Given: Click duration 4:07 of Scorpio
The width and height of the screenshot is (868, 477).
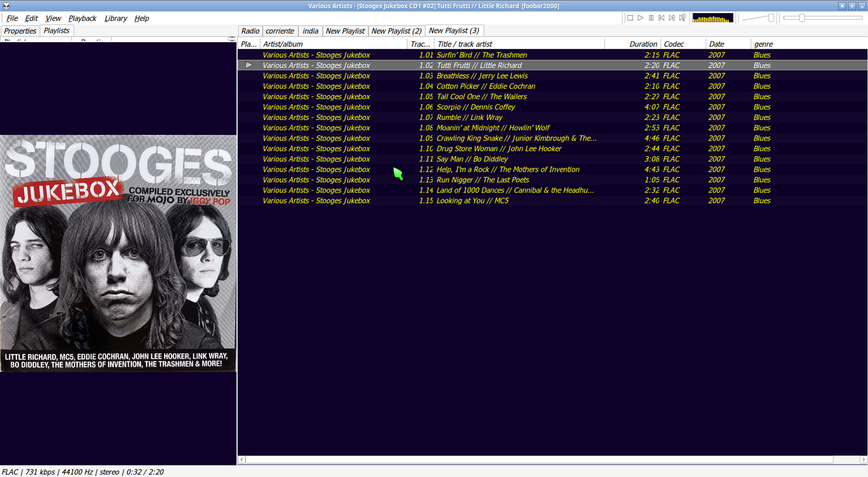Looking at the screenshot, I should pyautogui.click(x=651, y=107).
